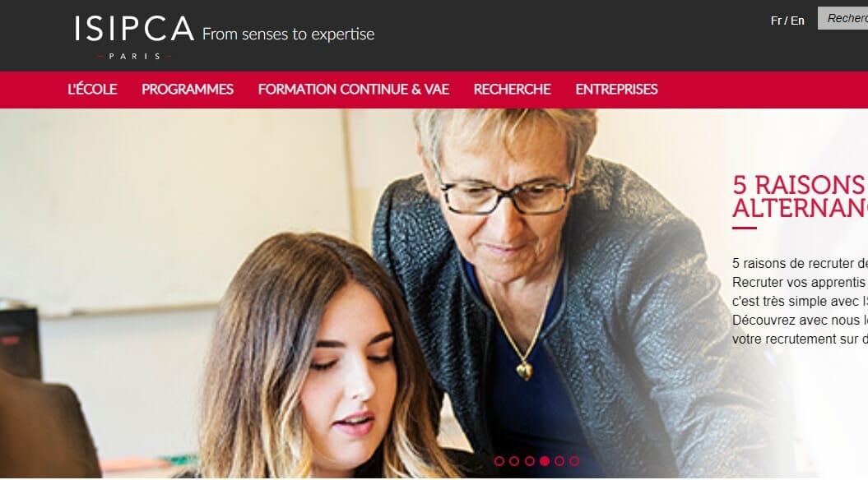Click the PARIS label beneath the logo
This screenshot has width=868, height=480.
click(134, 57)
